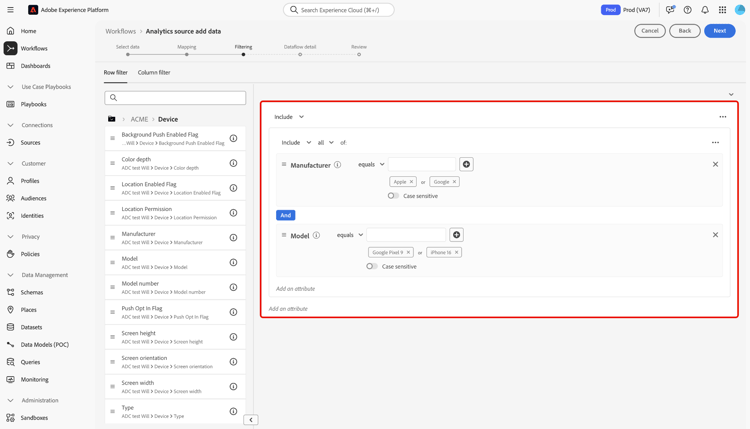The width and height of the screenshot is (750, 429).
Task: Select the Row filter tab
Action: click(x=116, y=73)
